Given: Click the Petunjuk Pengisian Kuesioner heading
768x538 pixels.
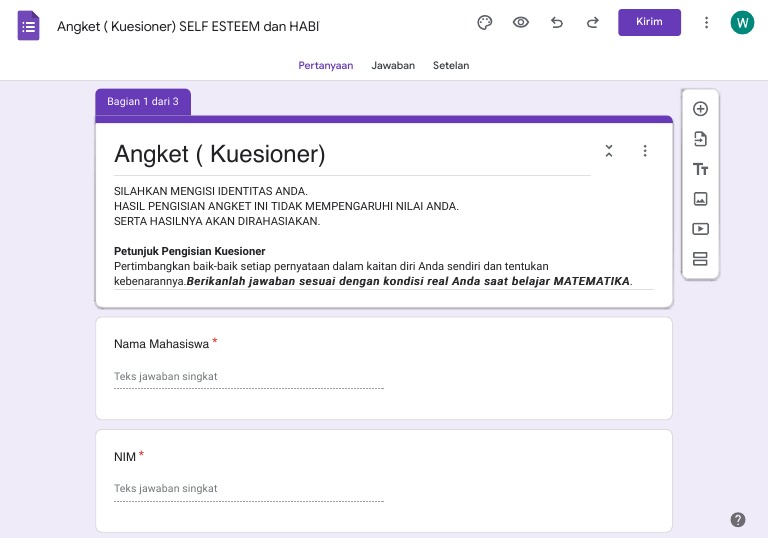Looking at the screenshot, I should (190, 251).
